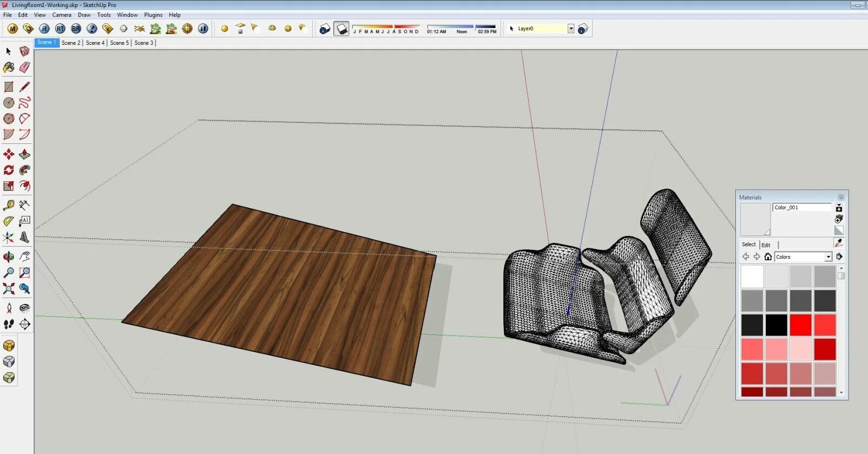Image resolution: width=868 pixels, height=454 pixels.
Task: Switch to the Scene 3 tab
Action: pos(144,43)
